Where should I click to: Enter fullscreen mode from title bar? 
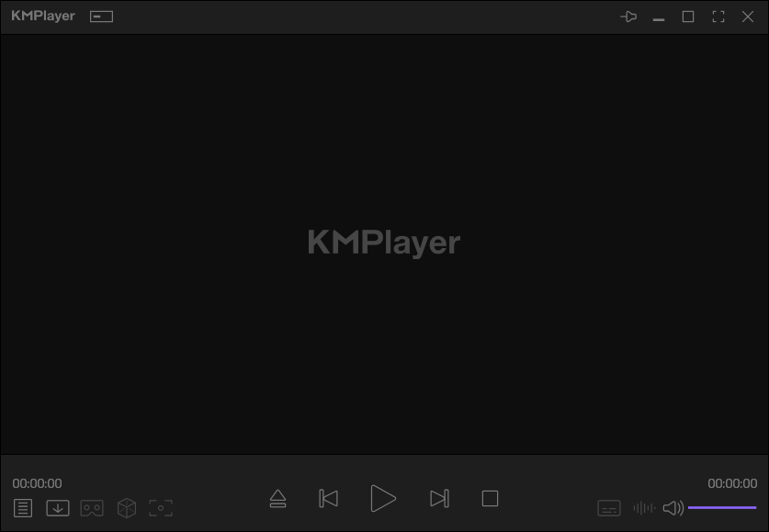pyautogui.click(x=718, y=17)
